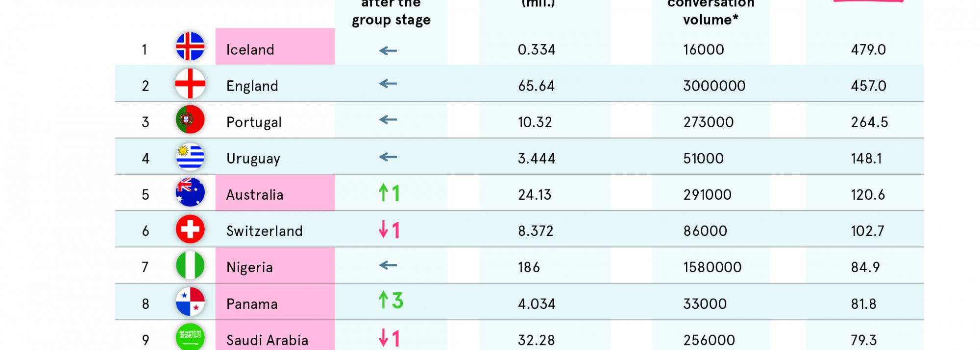
Task: Click Switzerland's red down-one rank indicator
Action: pos(390,230)
